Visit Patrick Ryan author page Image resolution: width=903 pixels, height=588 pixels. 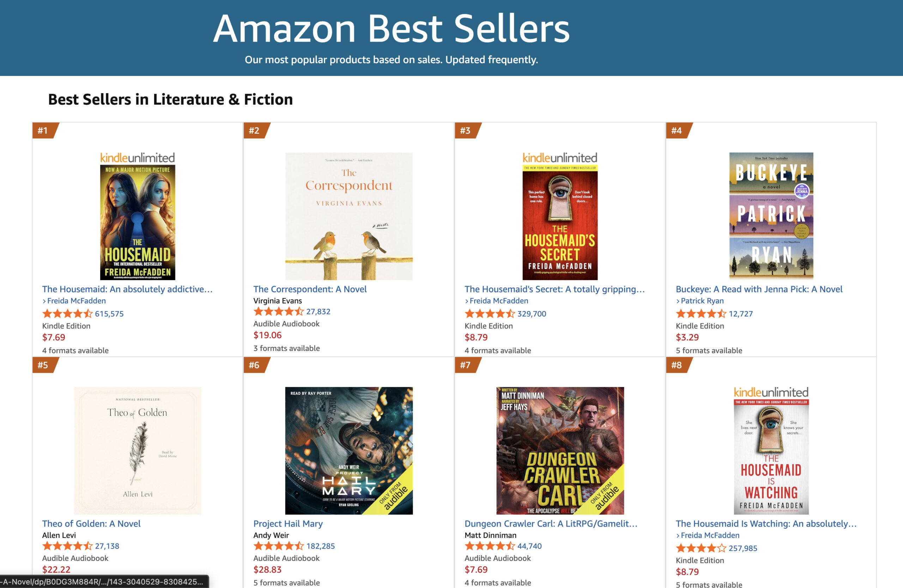(702, 301)
